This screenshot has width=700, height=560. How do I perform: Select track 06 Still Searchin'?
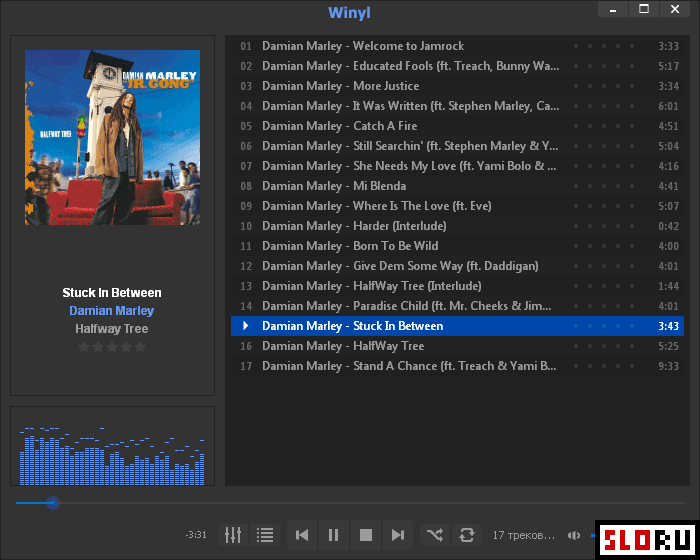click(457, 146)
